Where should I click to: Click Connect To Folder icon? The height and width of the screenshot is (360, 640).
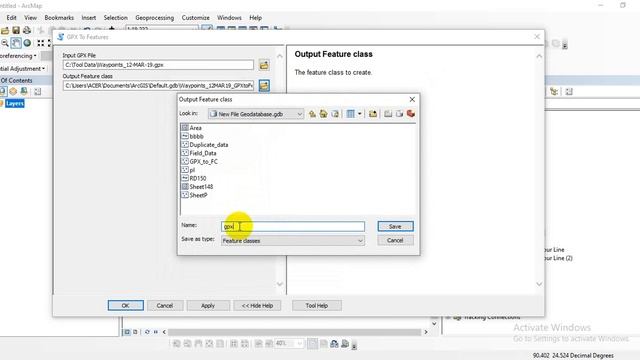point(373,114)
